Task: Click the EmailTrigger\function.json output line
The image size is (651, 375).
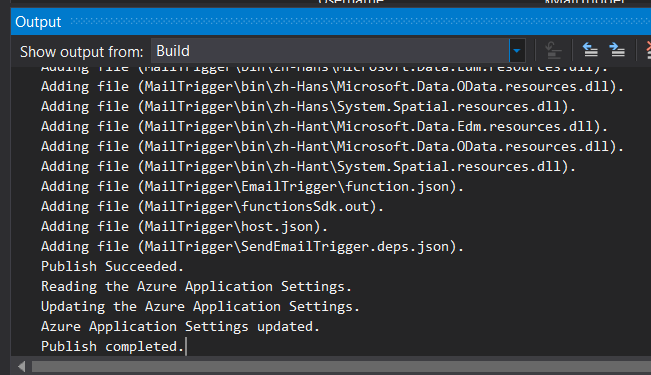Action: coord(252,187)
